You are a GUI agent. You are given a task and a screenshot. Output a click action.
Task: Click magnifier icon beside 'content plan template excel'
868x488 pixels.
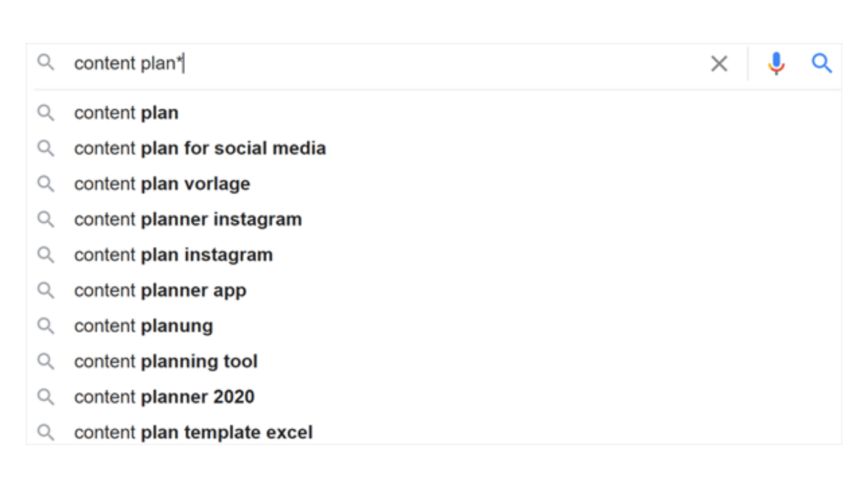(46, 432)
